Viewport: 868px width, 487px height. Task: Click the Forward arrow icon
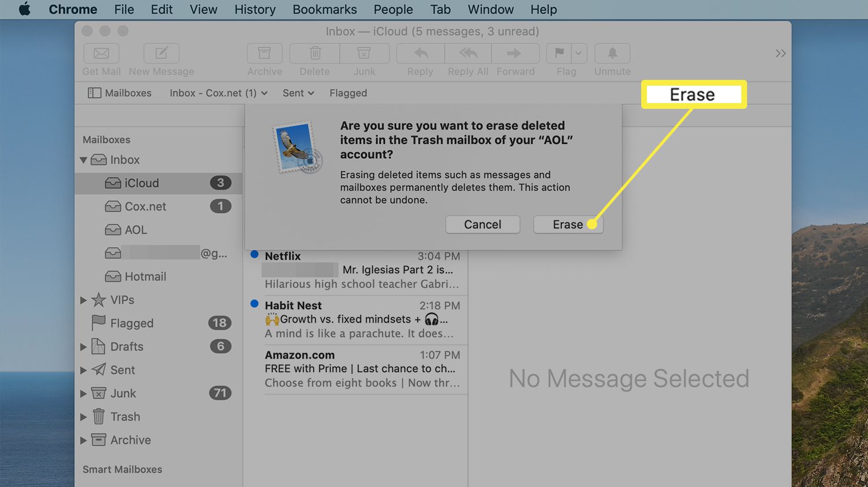tap(514, 53)
